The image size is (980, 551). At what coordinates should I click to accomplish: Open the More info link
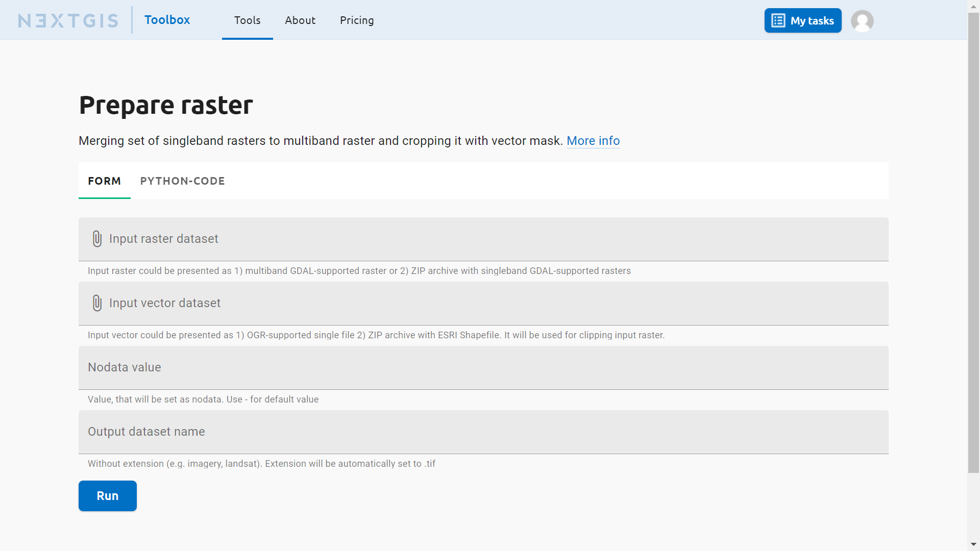pos(593,141)
